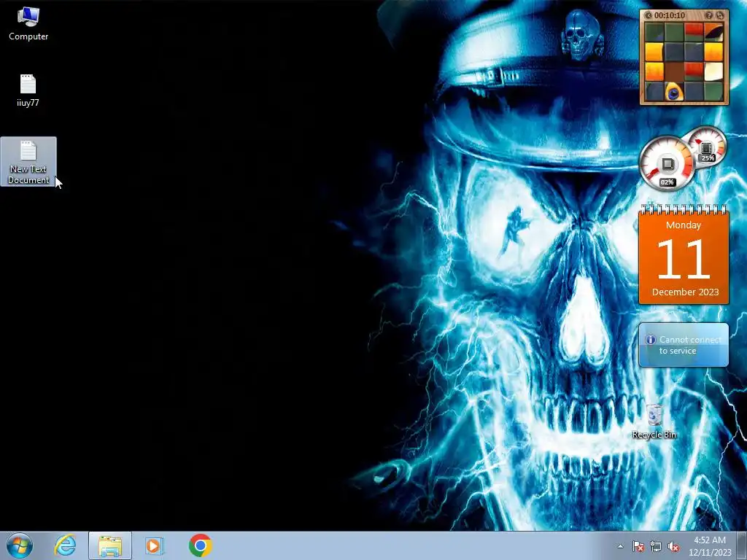Click the large CPU usage gauge

point(667,164)
